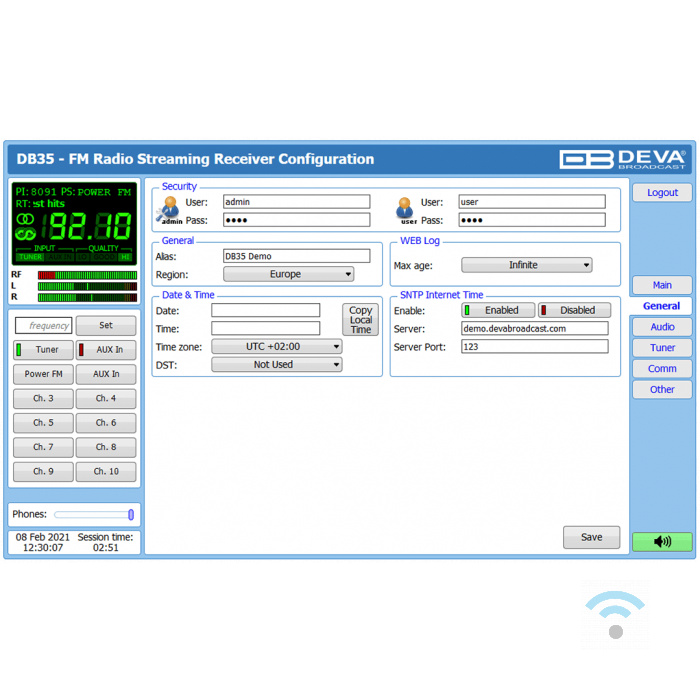Select preset Ch. 9
700x700 pixels.
(x=43, y=471)
